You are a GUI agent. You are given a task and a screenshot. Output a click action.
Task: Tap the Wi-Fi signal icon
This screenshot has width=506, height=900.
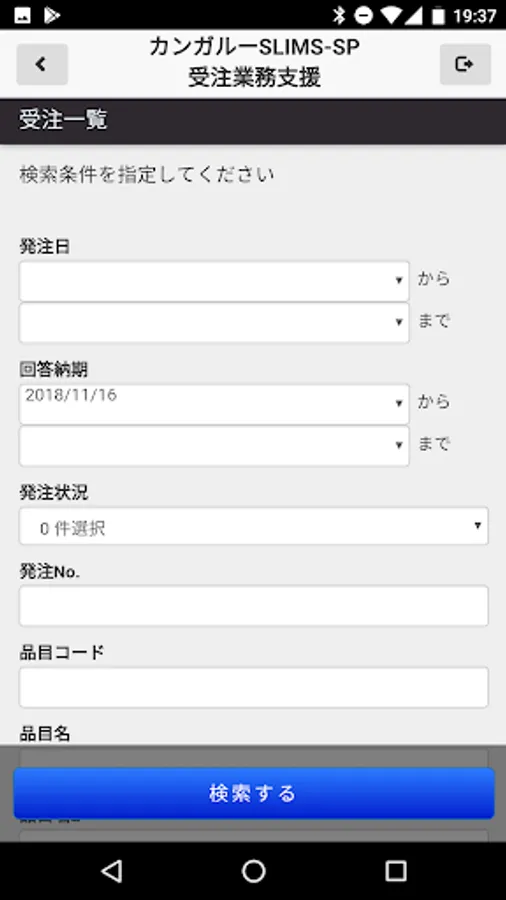tap(390, 15)
